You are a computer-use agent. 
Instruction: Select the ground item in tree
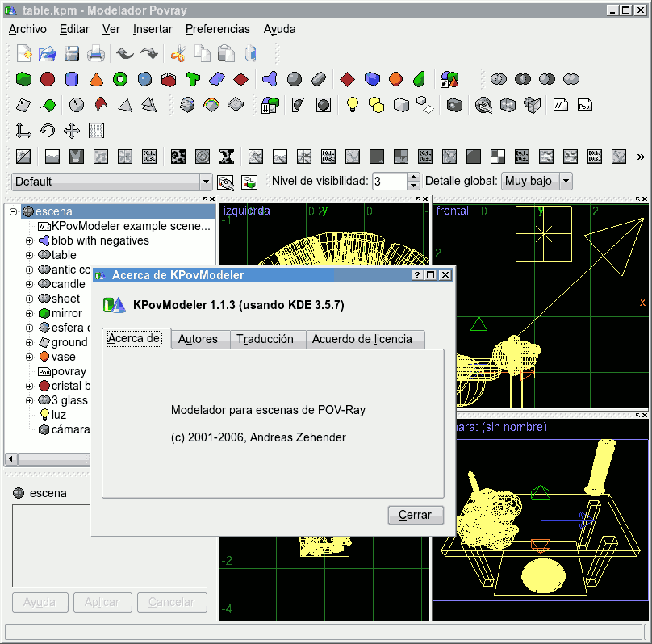click(69, 343)
